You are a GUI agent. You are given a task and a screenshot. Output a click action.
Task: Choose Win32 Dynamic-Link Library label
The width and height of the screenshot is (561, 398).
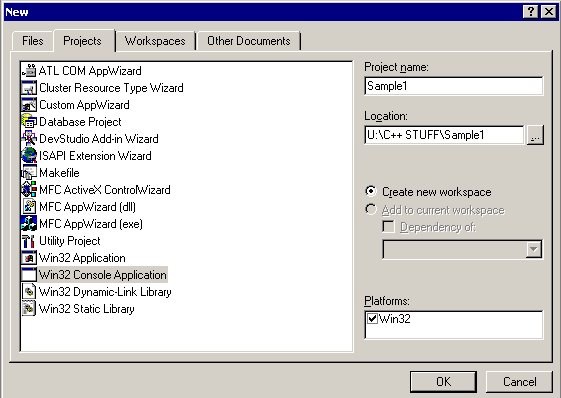point(105,292)
